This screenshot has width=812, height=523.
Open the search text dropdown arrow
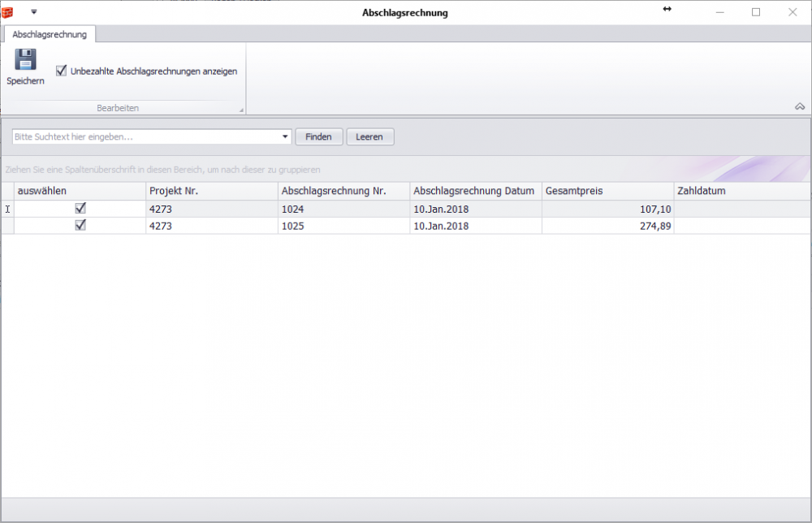pos(285,137)
